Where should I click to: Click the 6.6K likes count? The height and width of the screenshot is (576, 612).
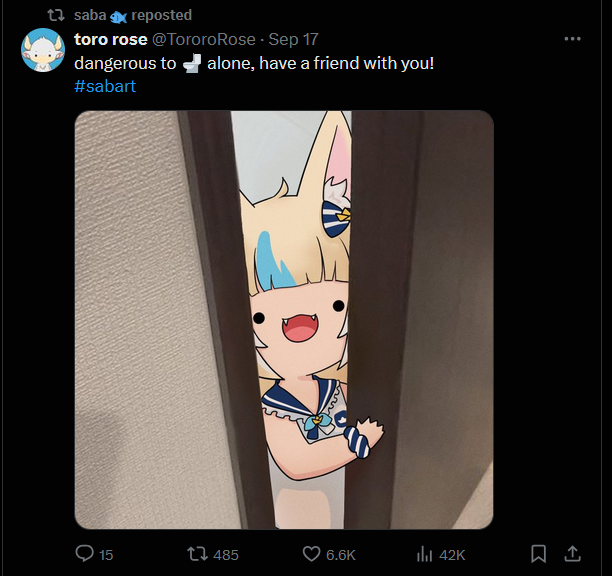pos(341,555)
